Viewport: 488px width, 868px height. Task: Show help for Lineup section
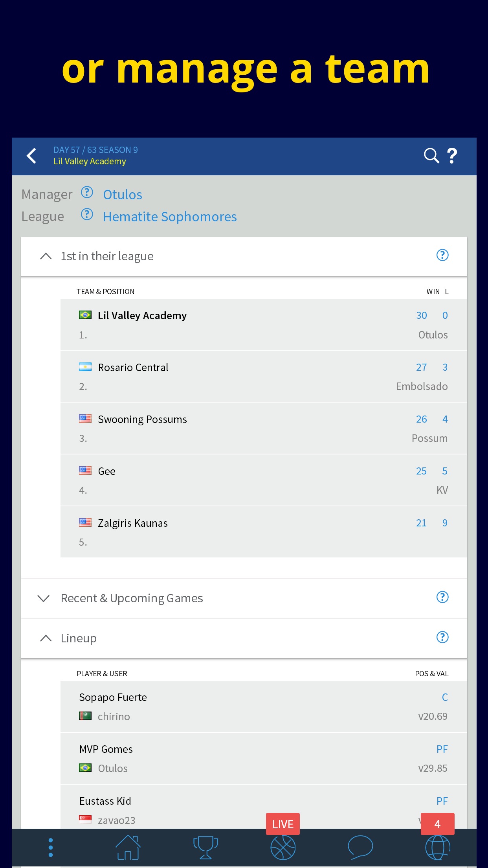442,637
